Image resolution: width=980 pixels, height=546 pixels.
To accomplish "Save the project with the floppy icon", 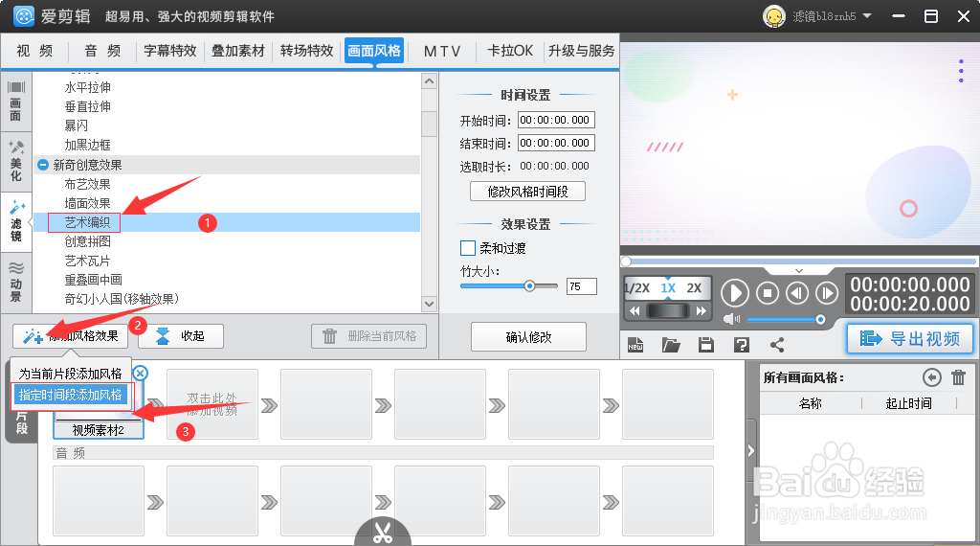I will tap(706, 345).
